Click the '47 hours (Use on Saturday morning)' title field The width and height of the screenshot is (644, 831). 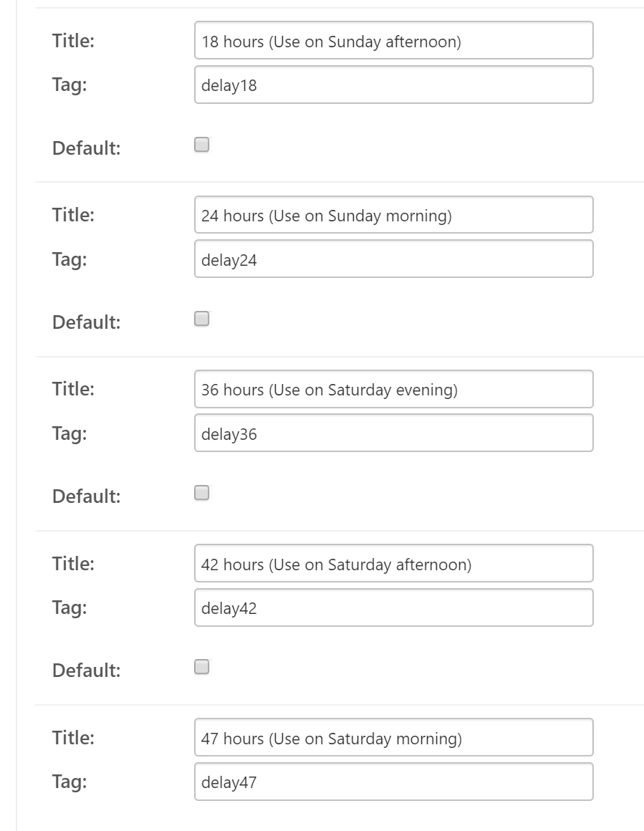point(393,738)
